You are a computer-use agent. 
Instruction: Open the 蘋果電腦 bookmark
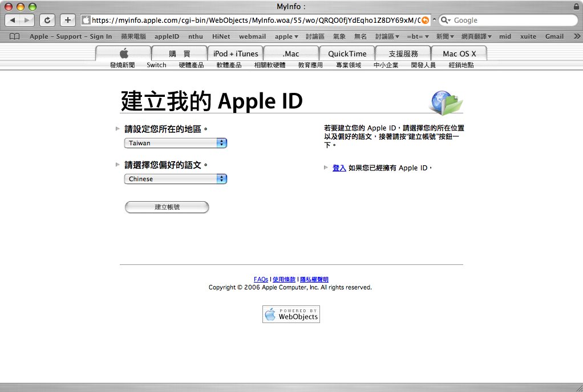(133, 36)
